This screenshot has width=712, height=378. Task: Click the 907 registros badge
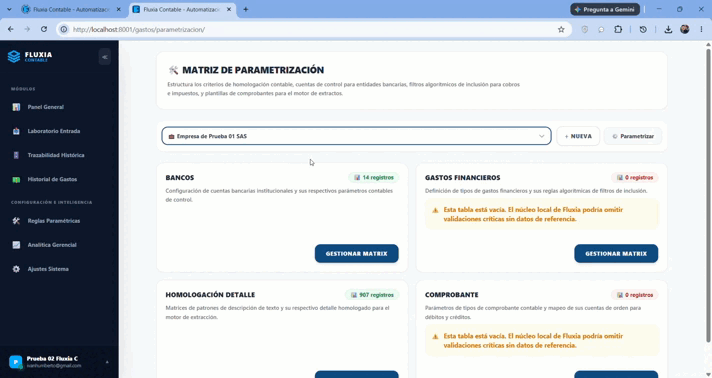tap(372, 295)
